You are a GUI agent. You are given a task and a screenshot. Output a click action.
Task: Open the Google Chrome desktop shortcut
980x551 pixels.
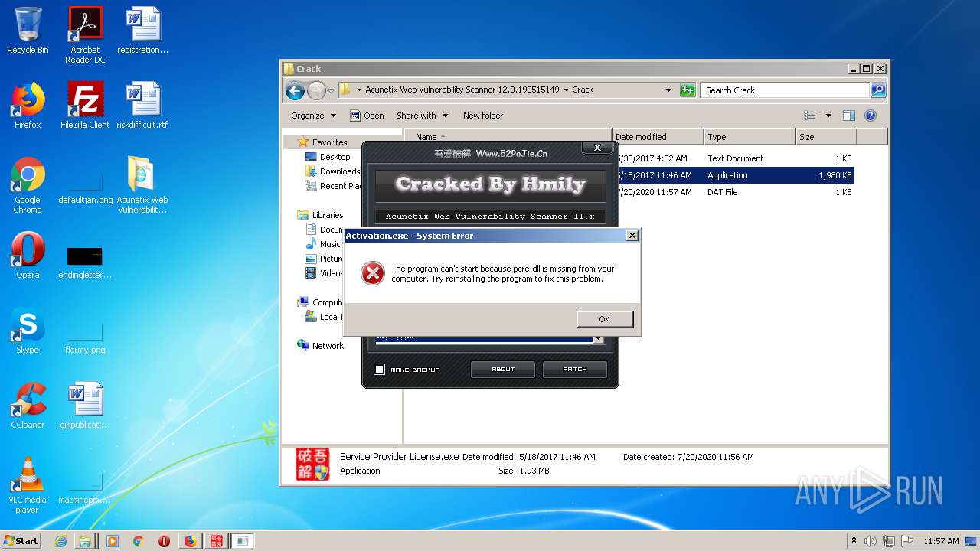tap(28, 185)
